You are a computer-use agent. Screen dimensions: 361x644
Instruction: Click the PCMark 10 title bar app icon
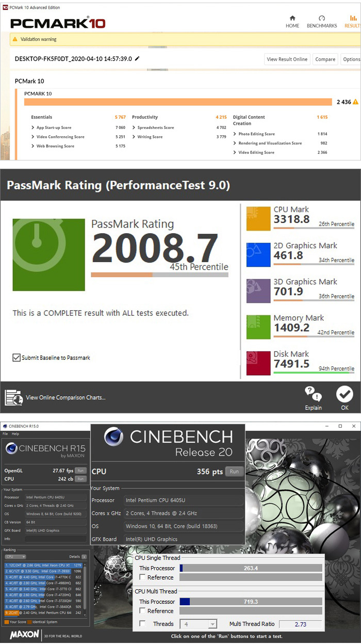click(x=5, y=8)
